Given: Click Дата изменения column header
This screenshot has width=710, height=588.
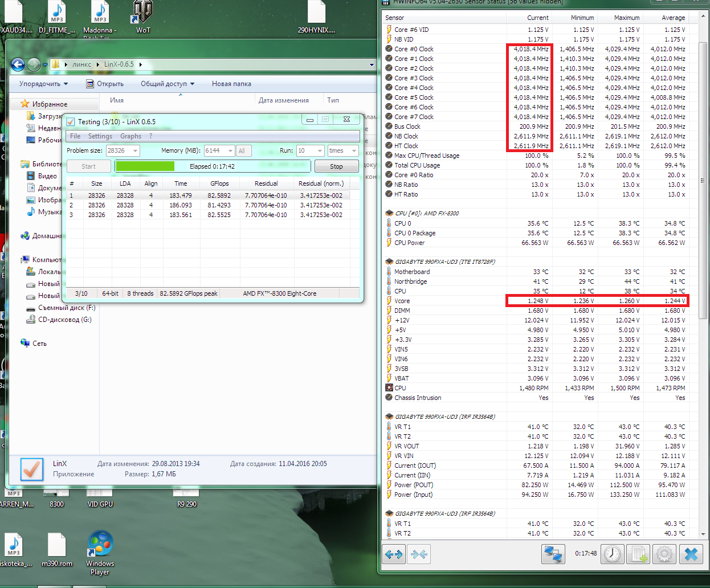Looking at the screenshot, I should click(288, 100).
